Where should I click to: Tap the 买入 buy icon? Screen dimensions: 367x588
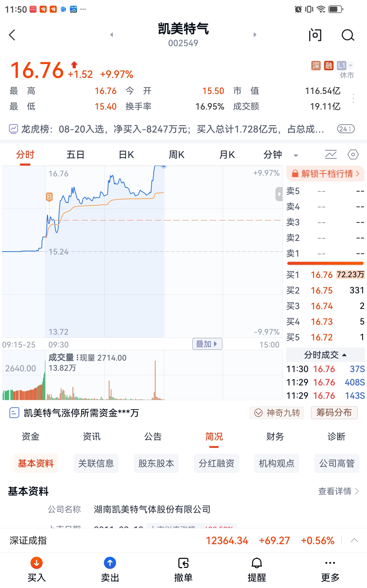[36, 563]
